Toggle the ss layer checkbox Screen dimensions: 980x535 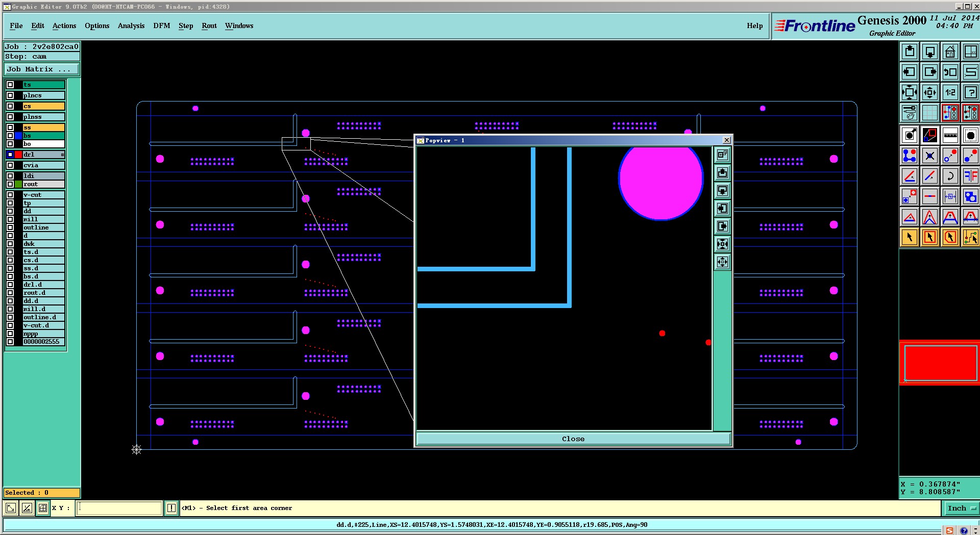point(10,128)
